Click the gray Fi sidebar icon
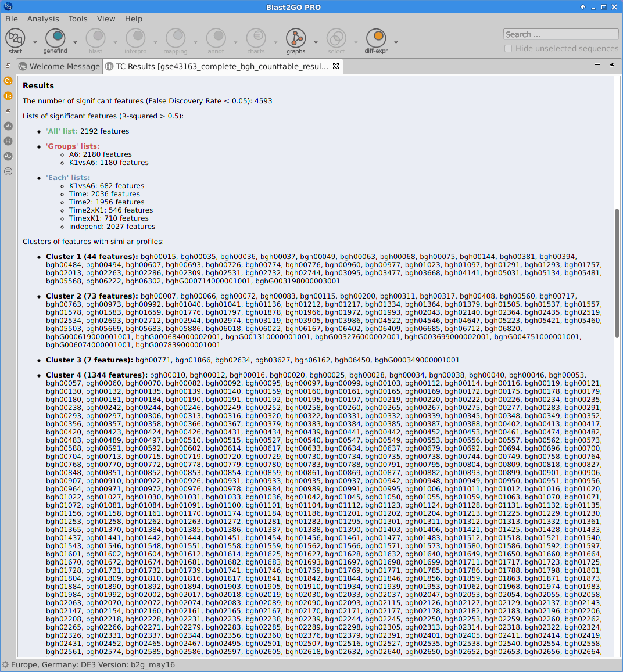This screenshot has width=623, height=672. pyautogui.click(x=8, y=141)
